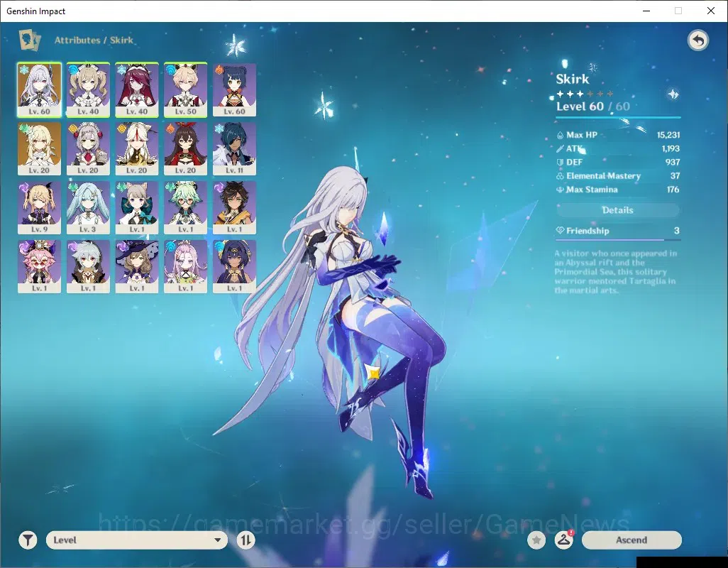Select Barbara portrait with twin tails Lv. 40
The height and width of the screenshot is (568, 728).
[x=88, y=89]
